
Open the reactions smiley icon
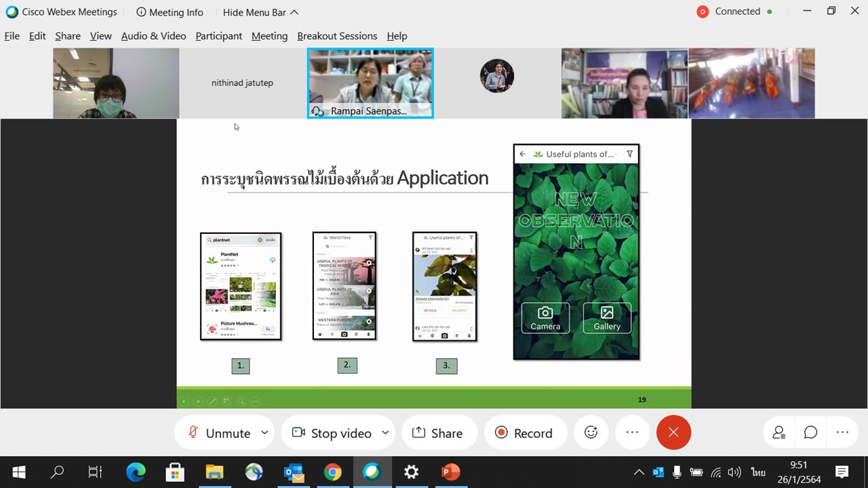coord(591,432)
